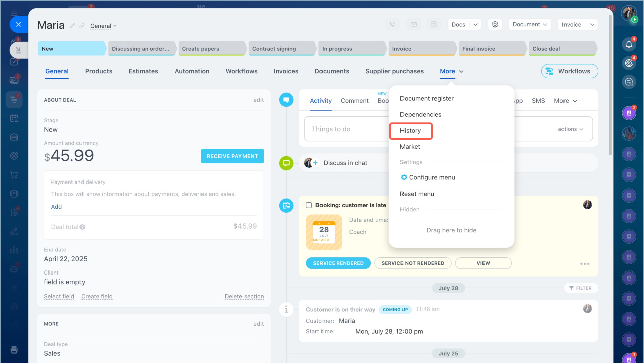Switch to the Products tab
This screenshot has width=644, height=363.
pyautogui.click(x=99, y=71)
